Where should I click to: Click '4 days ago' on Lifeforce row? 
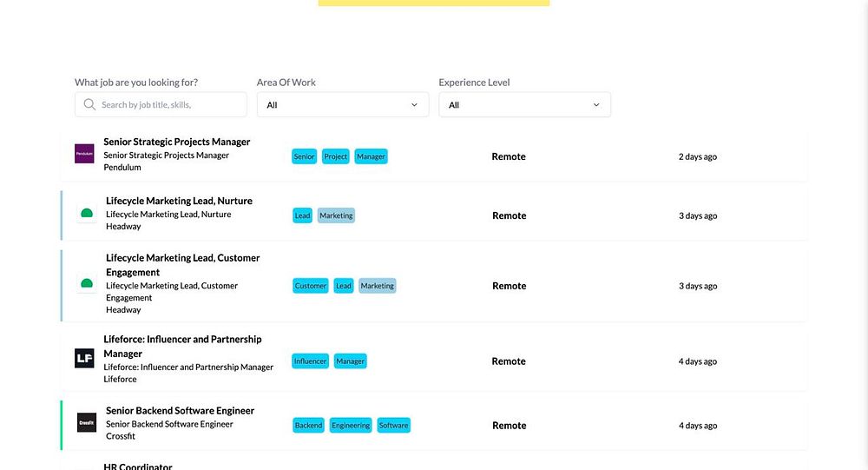click(698, 361)
